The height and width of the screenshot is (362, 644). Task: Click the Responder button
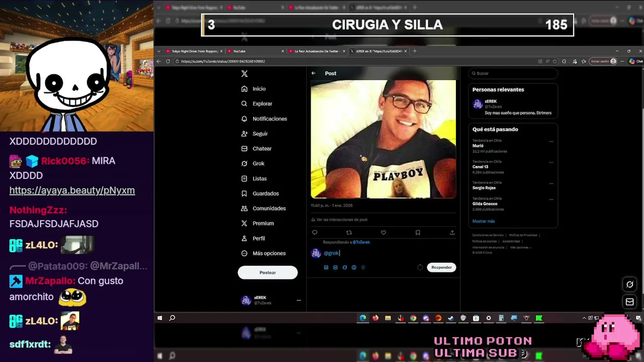click(x=441, y=267)
